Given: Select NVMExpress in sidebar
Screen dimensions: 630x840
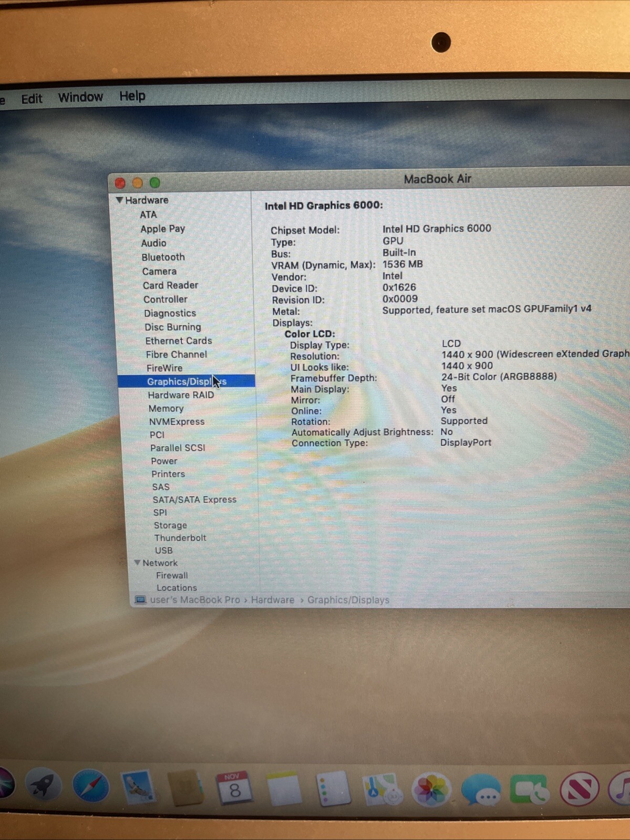Looking at the screenshot, I should point(177,421).
